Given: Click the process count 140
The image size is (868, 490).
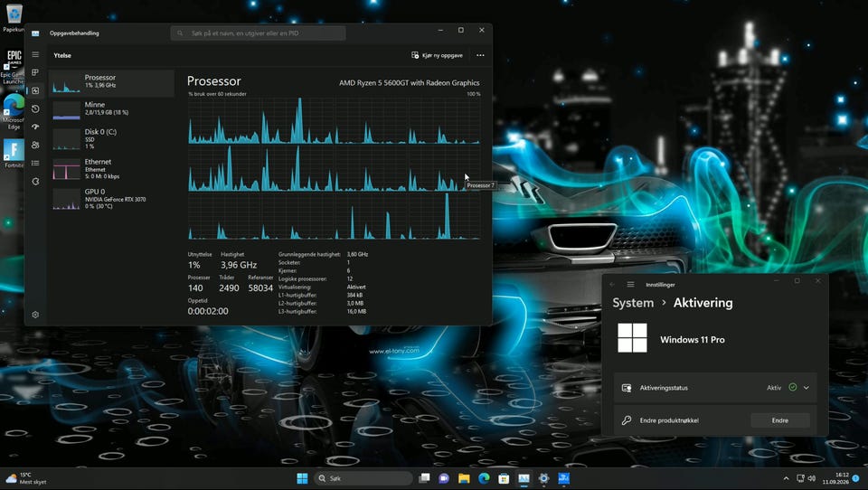Looking at the screenshot, I should [x=195, y=287].
